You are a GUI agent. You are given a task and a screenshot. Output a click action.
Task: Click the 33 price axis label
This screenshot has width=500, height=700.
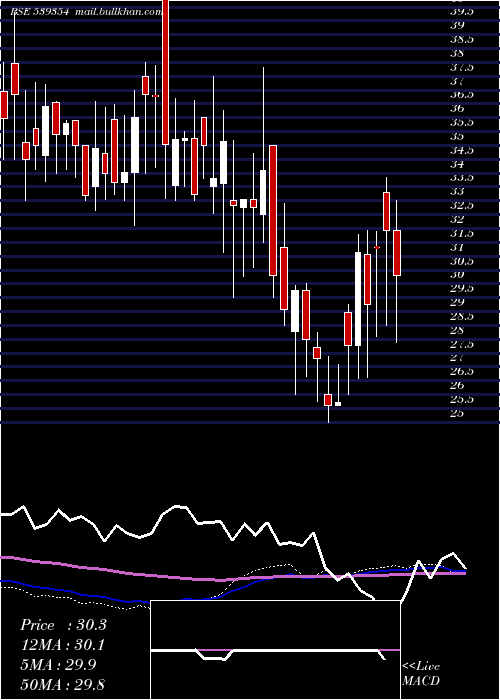(456, 192)
